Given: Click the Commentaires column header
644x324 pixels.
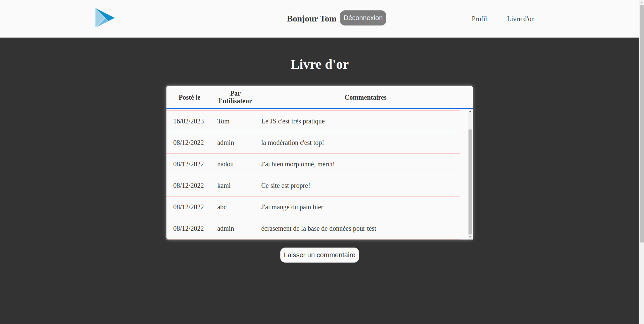Looking at the screenshot, I should (365, 97).
